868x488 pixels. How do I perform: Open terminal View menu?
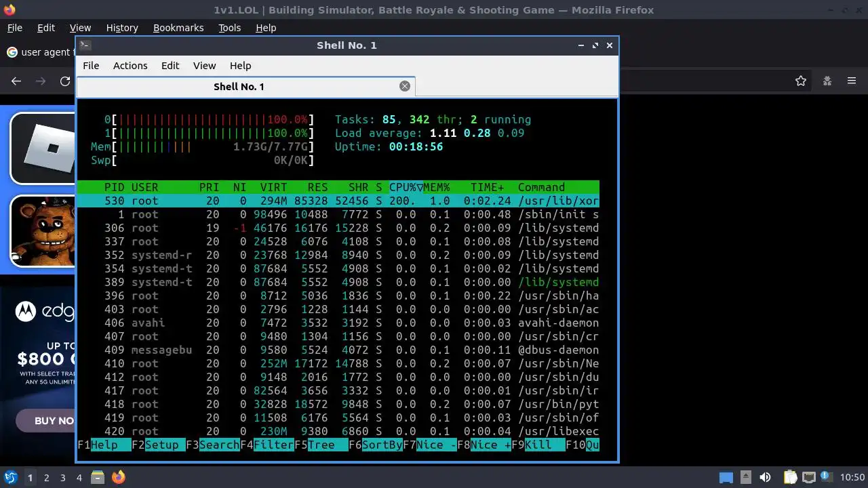(x=204, y=66)
